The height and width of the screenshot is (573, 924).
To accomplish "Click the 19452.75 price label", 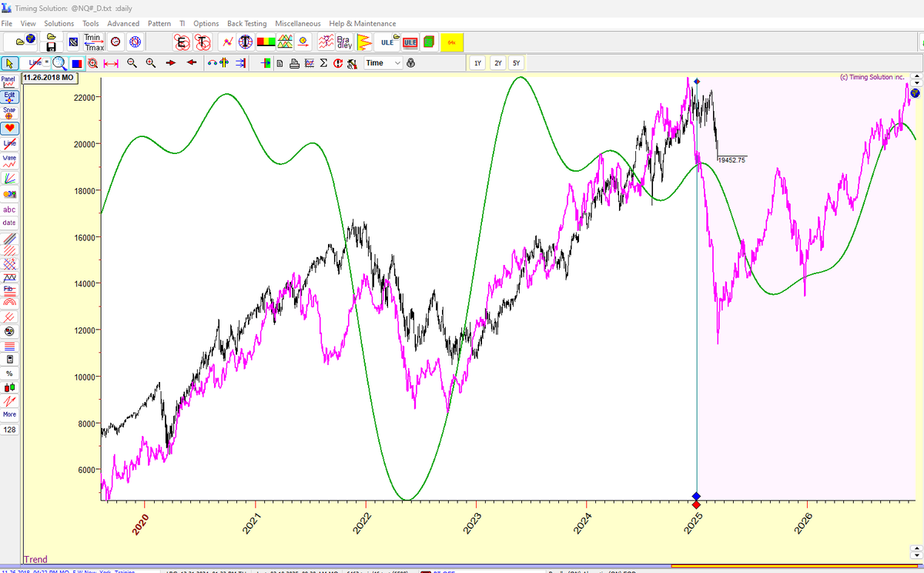I will [x=731, y=160].
